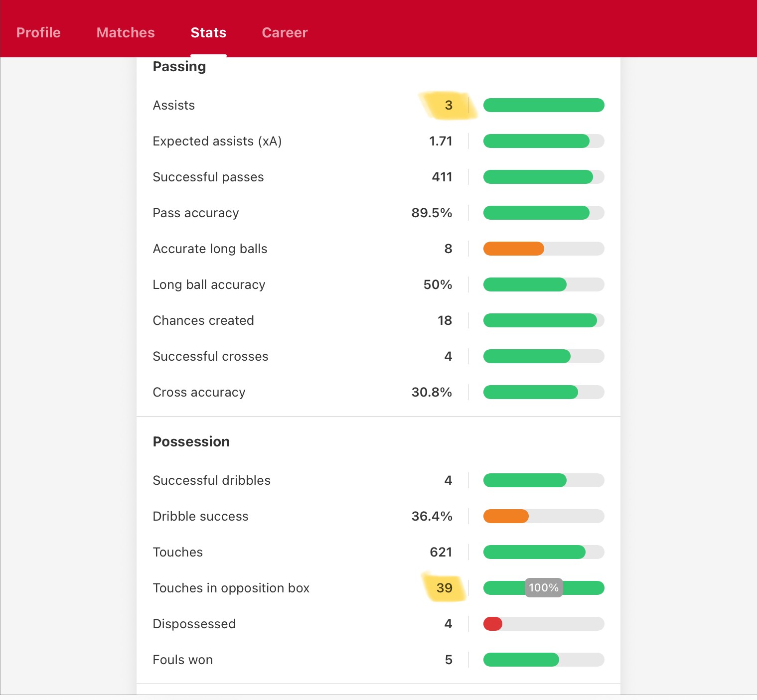
Task: Click the orange Accurate long balls bar
Action: (514, 249)
